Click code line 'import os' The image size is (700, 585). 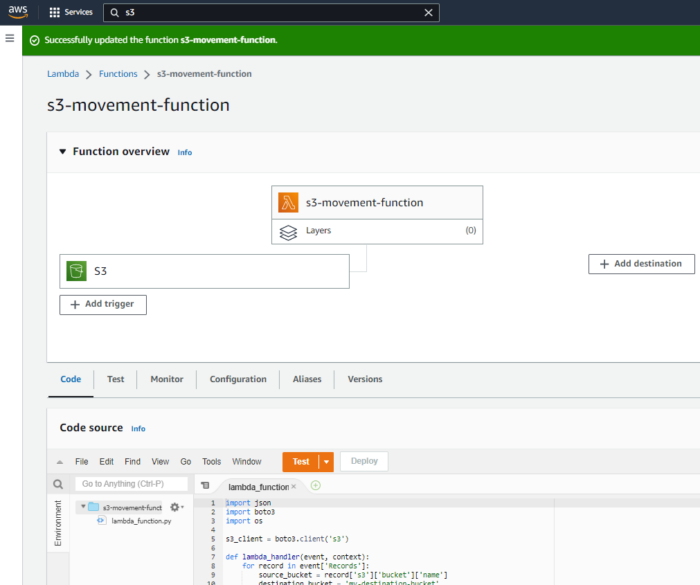[244, 521]
